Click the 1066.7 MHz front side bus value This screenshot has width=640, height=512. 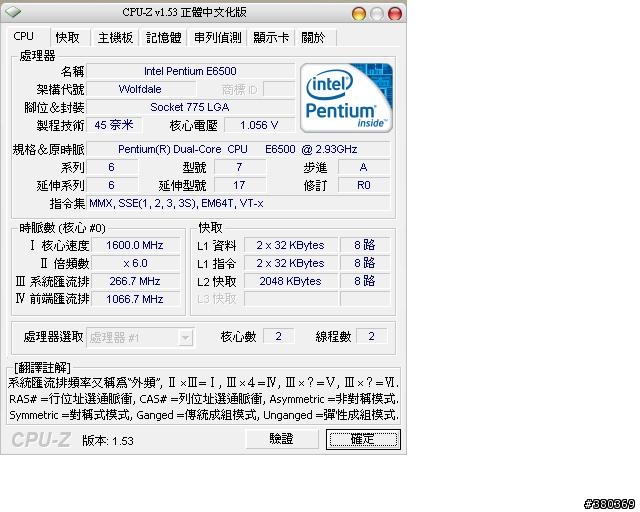click(136, 299)
